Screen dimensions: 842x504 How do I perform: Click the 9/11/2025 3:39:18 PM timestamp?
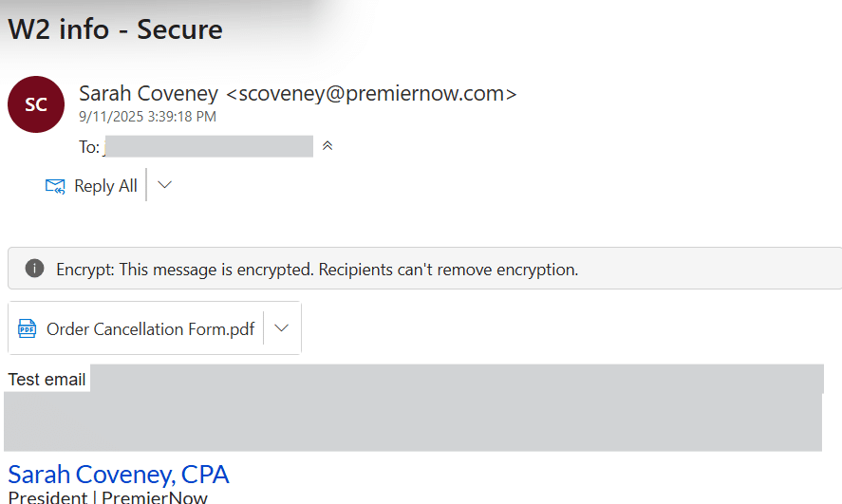click(147, 117)
